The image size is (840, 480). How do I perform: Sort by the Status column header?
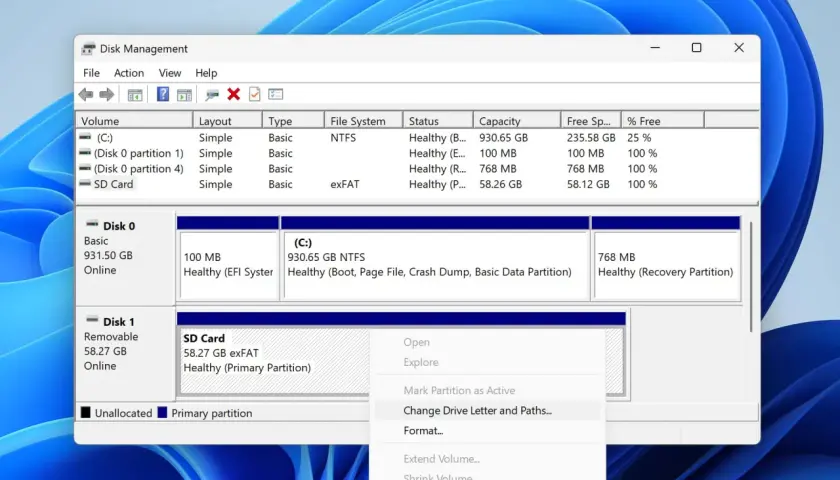(438, 121)
